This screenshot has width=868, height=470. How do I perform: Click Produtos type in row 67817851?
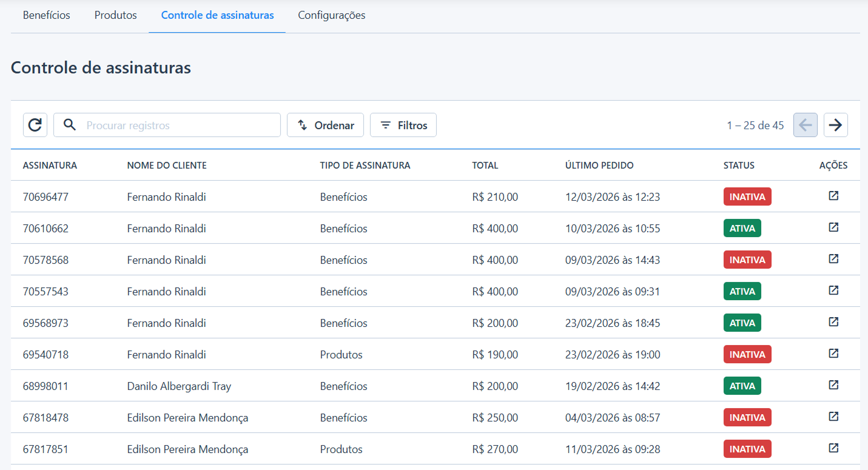pos(341,449)
